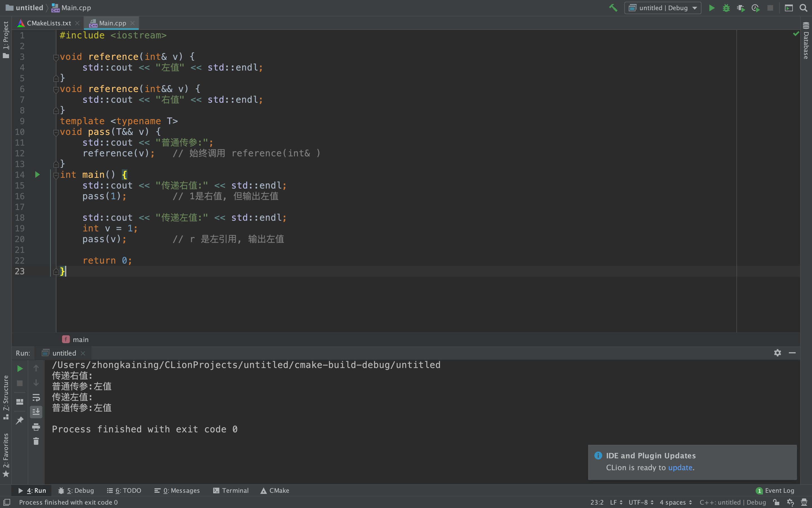Click fold end marker on line 13
The height and width of the screenshot is (508, 812).
(x=56, y=164)
